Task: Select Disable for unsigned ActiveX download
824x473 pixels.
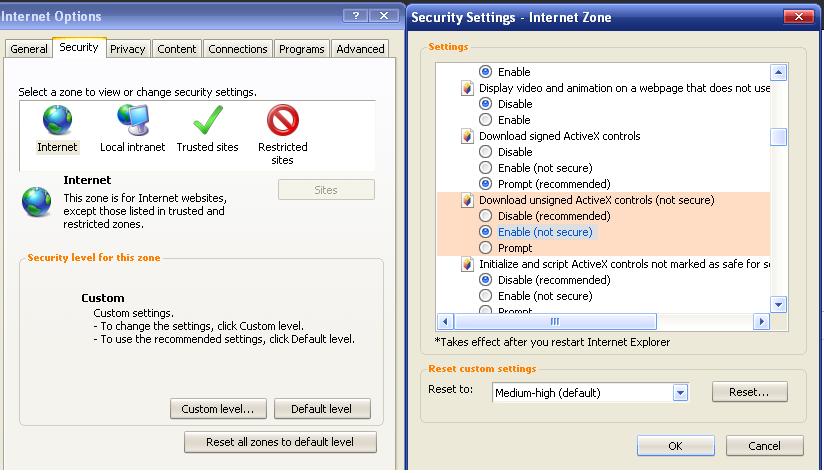Action: coord(486,216)
